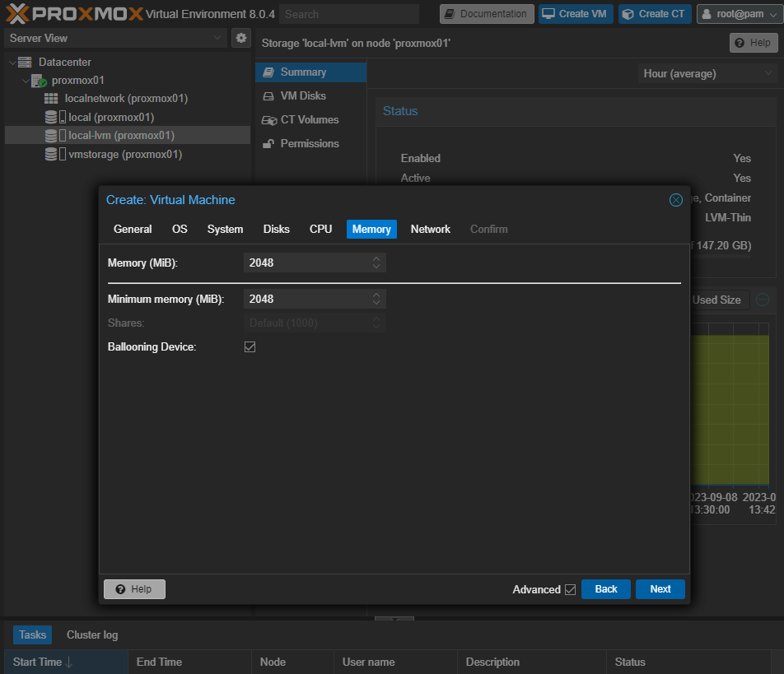The height and width of the screenshot is (674, 784).
Task: Click the localnetwork grid icon
Action: click(x=51, y=99)
